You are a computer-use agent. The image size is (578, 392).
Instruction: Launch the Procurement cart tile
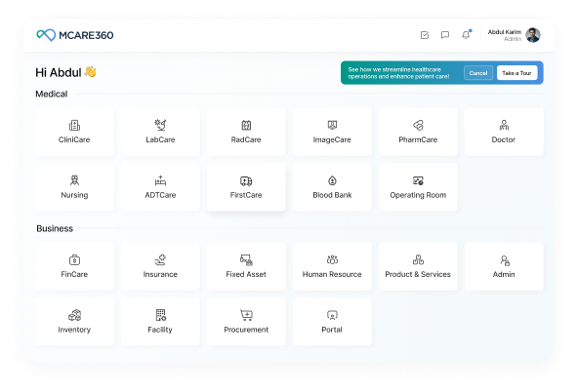[246, 322]
